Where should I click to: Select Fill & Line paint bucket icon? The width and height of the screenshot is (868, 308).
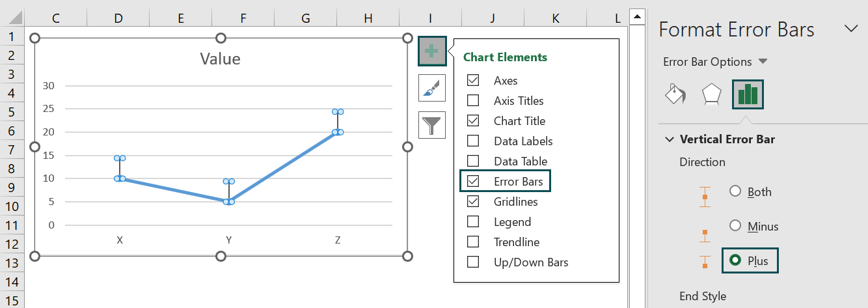[x=675, y=94]
